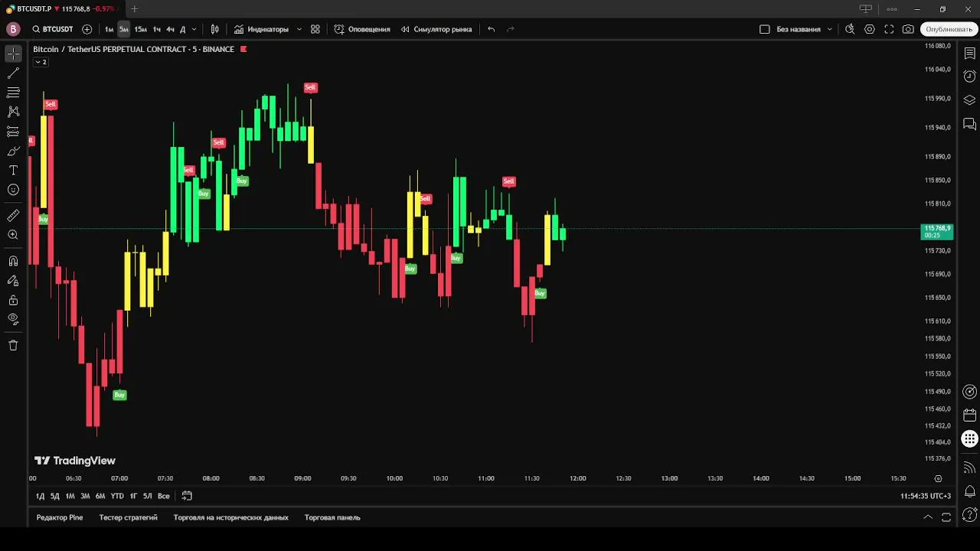The width and height of the screenshot is (980, 551).
Task: Open the calendar icon in right sidebar
Action: click(x=969, y=416)
